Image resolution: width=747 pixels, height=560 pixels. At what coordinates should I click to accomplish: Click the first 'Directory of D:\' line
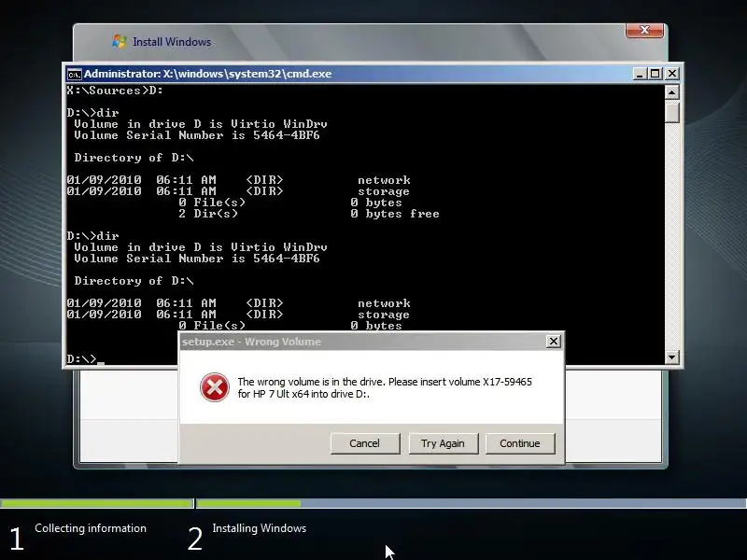point(134,158)
